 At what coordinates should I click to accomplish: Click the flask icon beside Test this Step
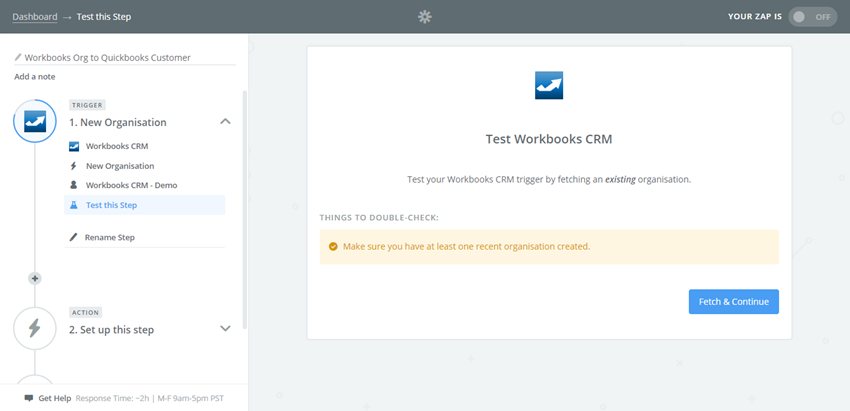(x=74, y=205)
